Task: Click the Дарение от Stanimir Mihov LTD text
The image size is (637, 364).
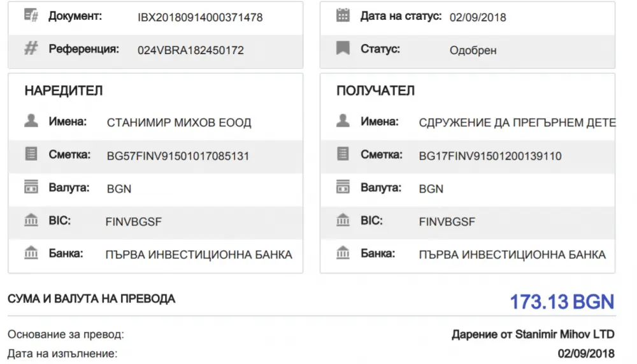Action: click(x=533, y=334)
